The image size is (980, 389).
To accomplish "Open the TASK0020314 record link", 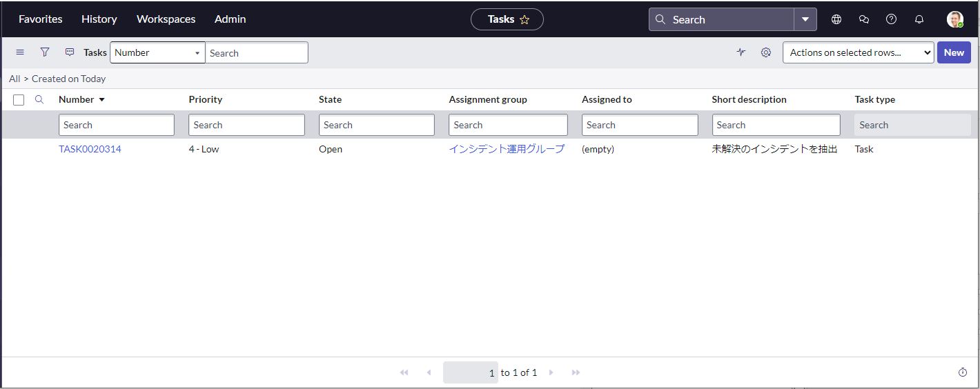I will point(90,149).
